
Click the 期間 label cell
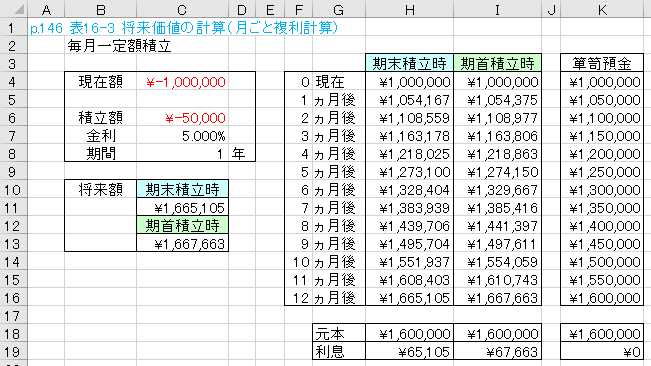point(100,154)
